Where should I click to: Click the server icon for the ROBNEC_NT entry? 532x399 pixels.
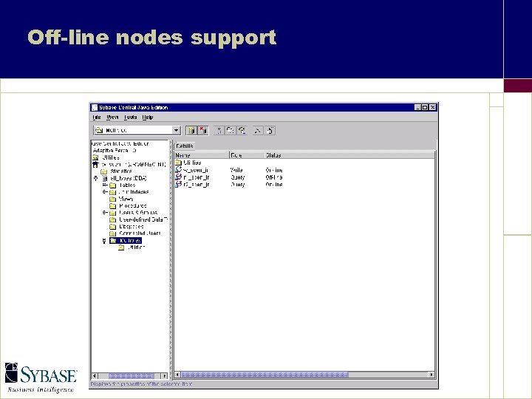click(x=95, y=165)
